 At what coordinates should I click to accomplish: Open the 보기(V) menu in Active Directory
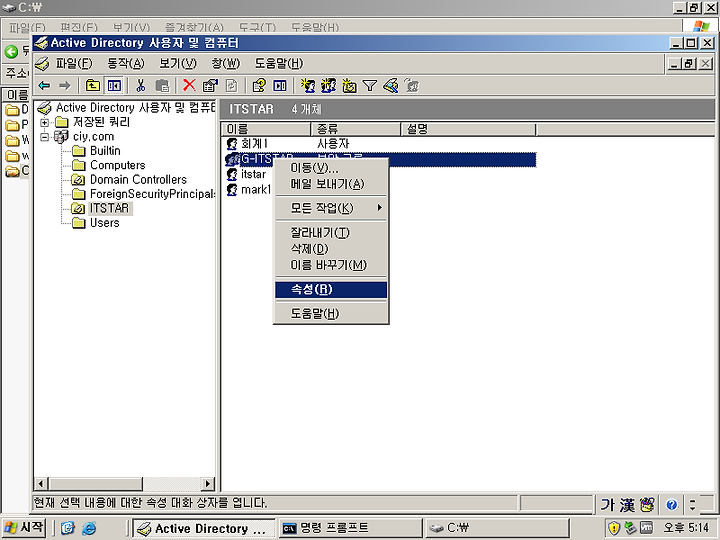pyautogui.click(x=177, y=63)
